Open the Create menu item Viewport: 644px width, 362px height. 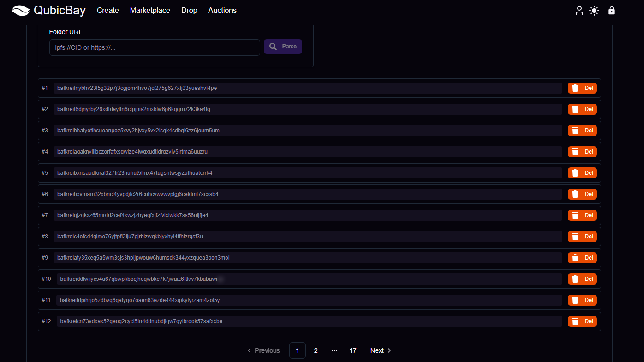coord(107,10)
